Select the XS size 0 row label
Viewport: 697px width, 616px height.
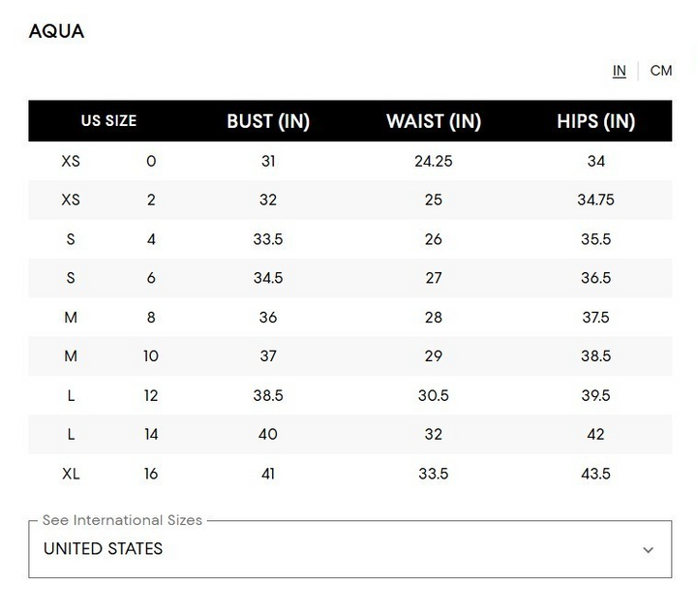tap(71, 162)
